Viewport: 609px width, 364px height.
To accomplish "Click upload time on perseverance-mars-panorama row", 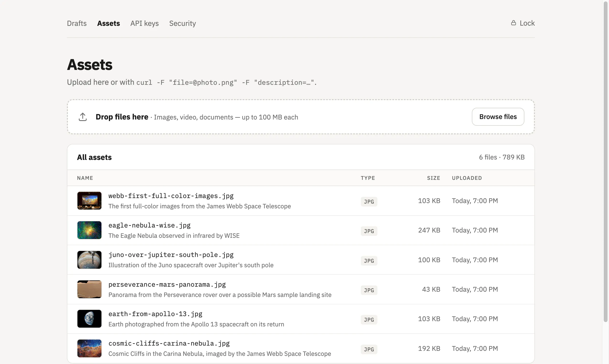I will tap(475, 289).
